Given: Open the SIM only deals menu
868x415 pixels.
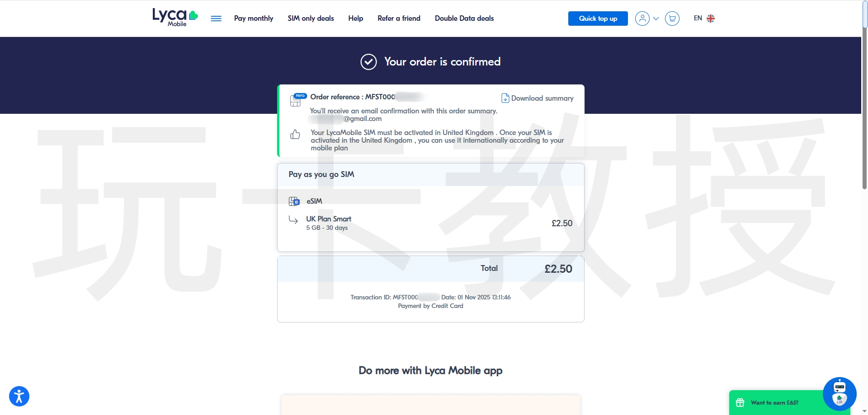Looking at the screenshot, I should 311,19.
